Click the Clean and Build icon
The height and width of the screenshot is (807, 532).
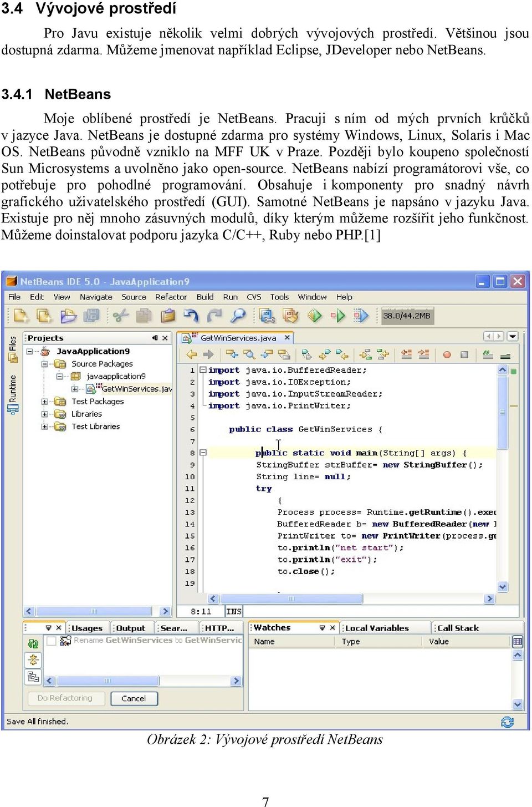[x=290, y=316]
